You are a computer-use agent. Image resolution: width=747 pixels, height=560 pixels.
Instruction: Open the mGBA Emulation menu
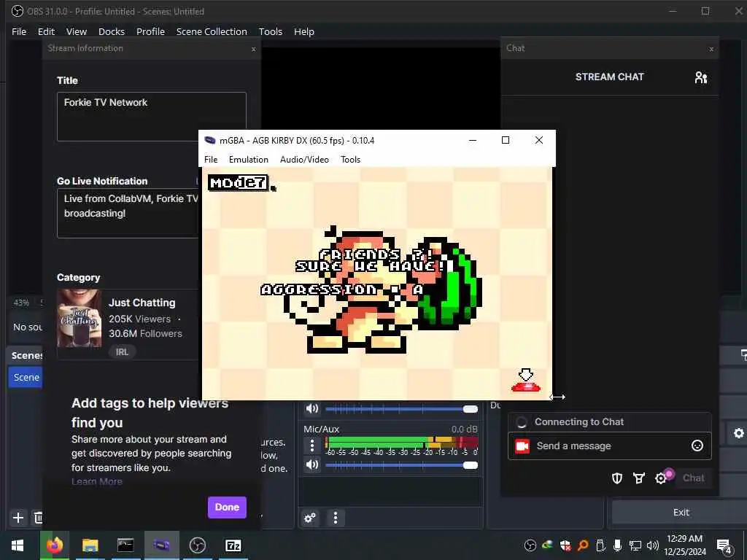pos(248,160)
